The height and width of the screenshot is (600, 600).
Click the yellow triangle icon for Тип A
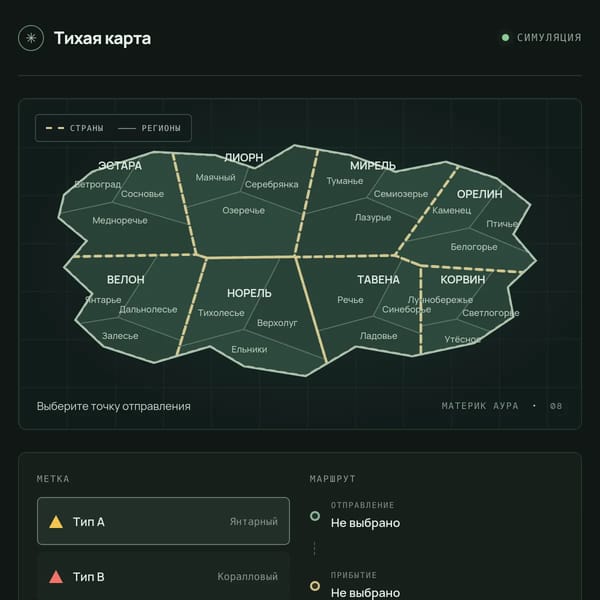[56, 522]
